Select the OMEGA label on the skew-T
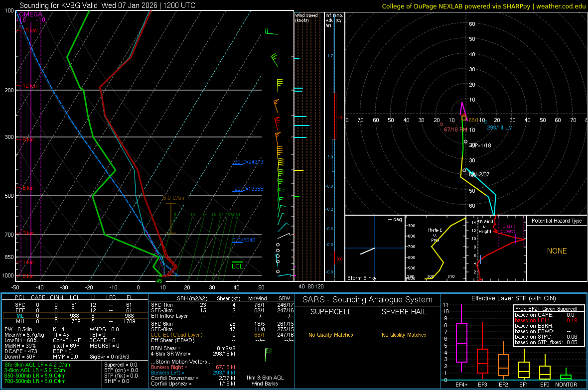Image resolution: width=588 pixels, height=390 pixels. click(x=30, y=14)
